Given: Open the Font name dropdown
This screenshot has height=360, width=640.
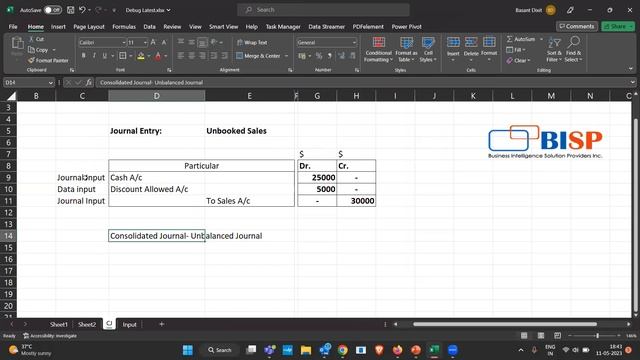Looking at the screenshot, I should click(124, 42).
